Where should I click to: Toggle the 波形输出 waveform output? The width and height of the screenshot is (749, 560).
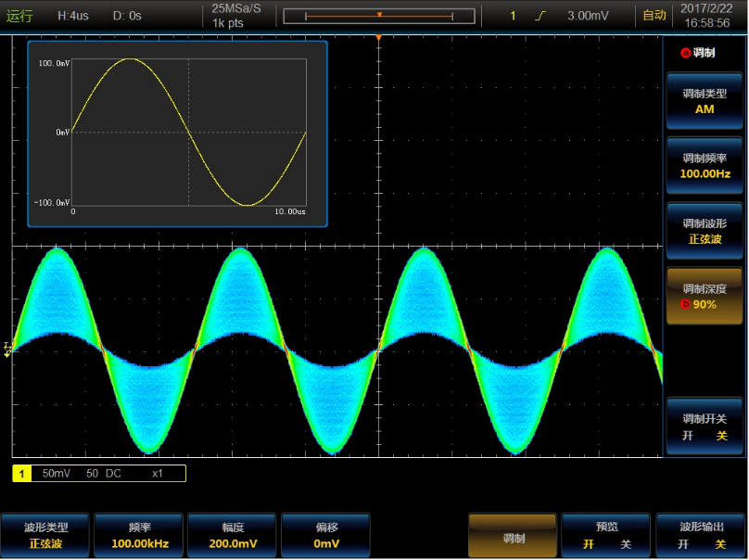click(702, 535)
